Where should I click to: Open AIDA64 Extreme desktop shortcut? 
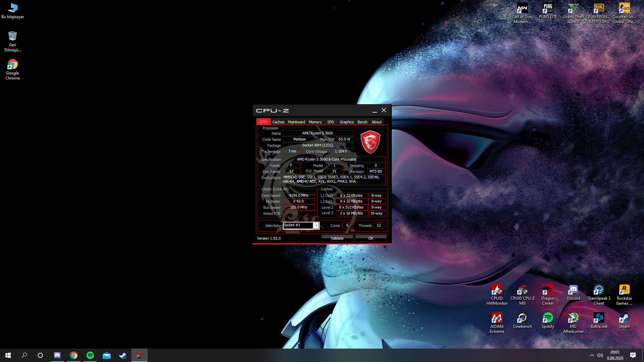497,323
